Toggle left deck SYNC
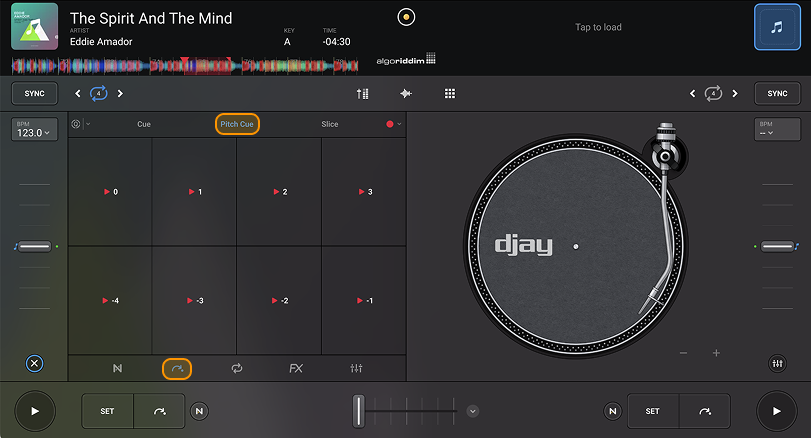 tap(34, 93)
